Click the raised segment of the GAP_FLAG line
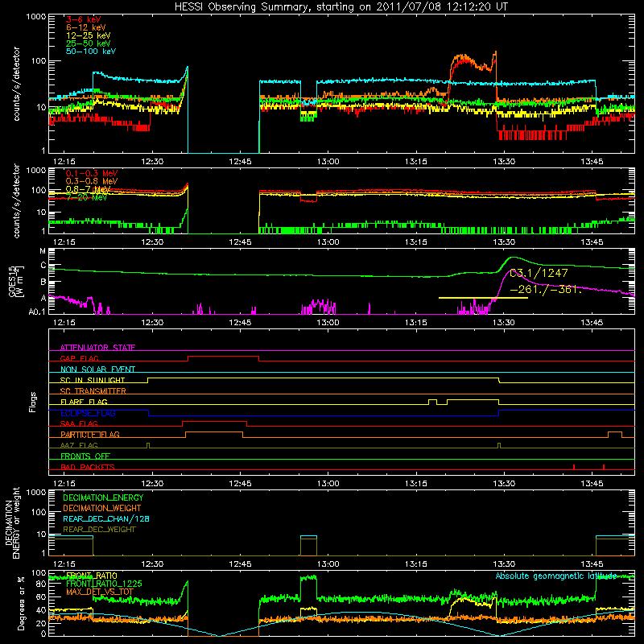This screenshot has height=644, width=644. coord(224,357)
